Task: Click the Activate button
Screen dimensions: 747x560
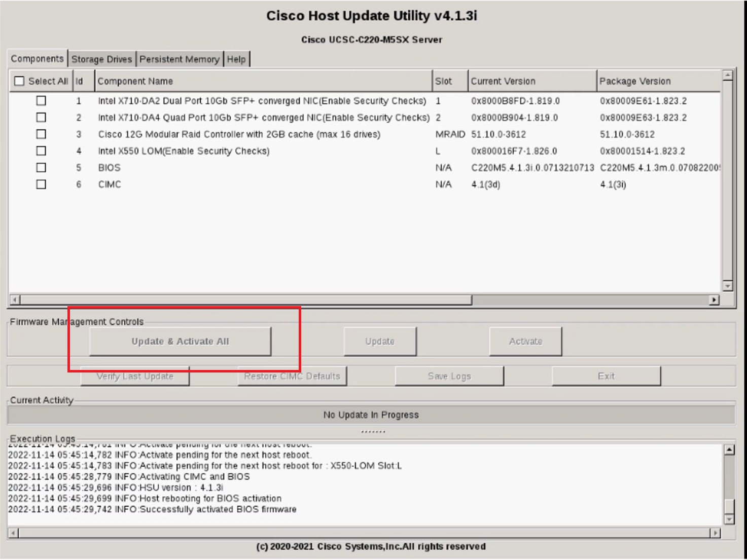Action: click(525, 341)
